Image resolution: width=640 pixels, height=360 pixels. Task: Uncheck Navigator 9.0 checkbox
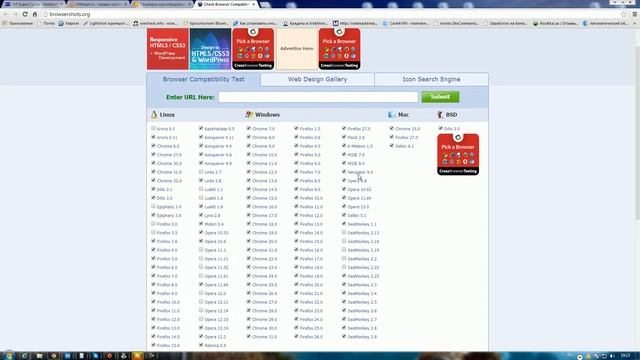(344, 171)
